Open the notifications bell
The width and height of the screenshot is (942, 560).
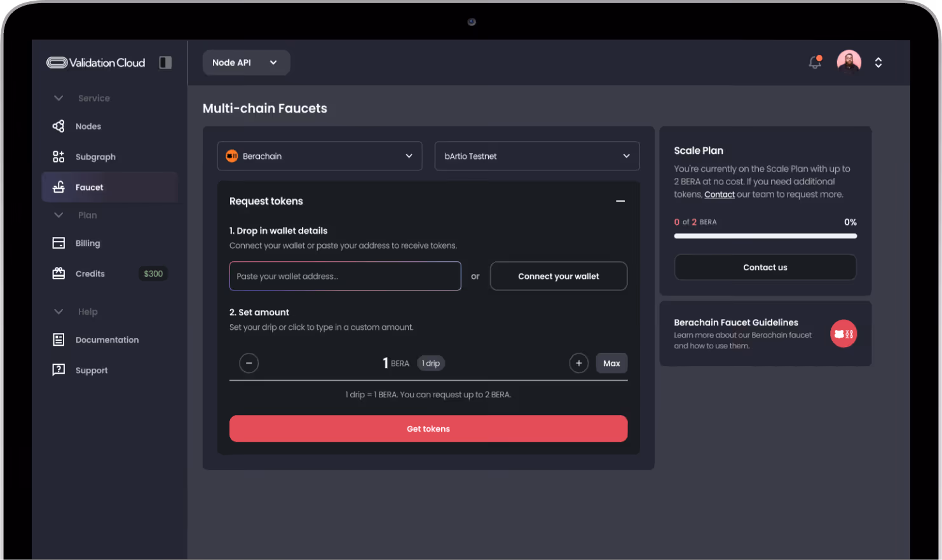click(815, 62)
